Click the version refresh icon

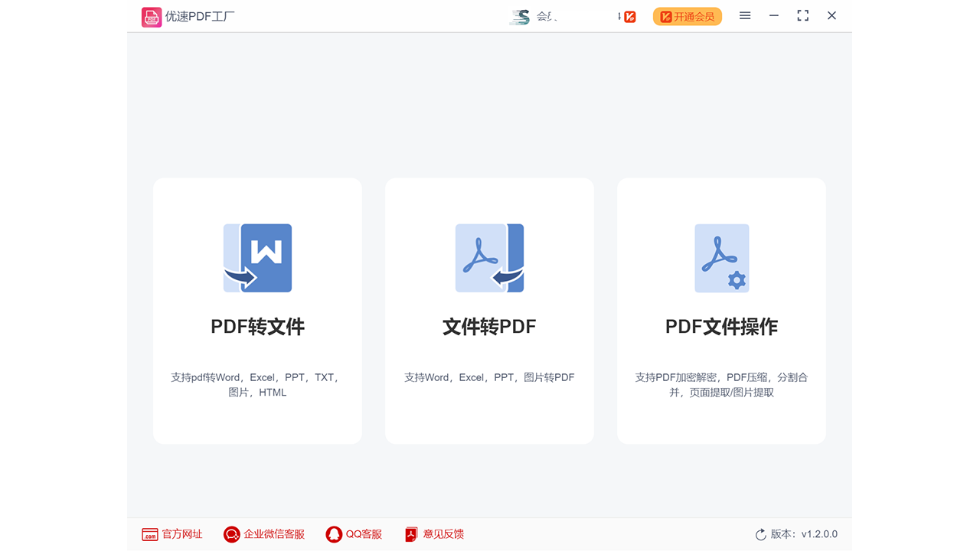coord(760,534)
